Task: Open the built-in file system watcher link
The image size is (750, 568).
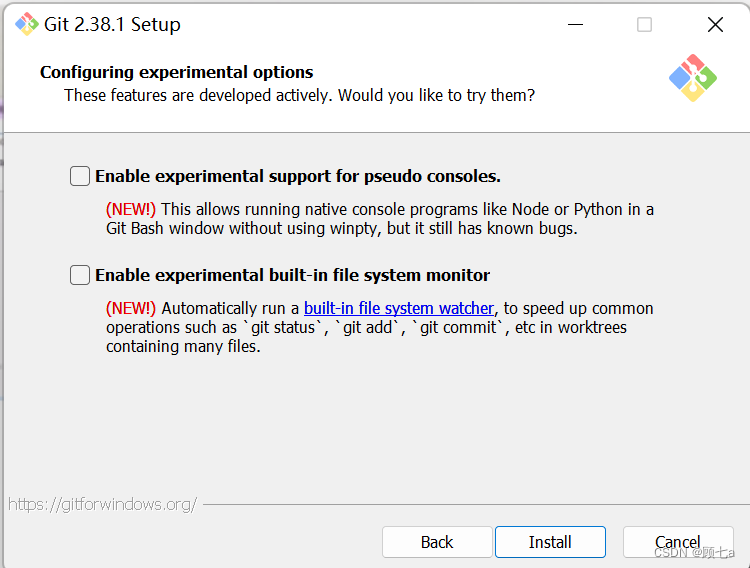Action: (x=399, y=308)
